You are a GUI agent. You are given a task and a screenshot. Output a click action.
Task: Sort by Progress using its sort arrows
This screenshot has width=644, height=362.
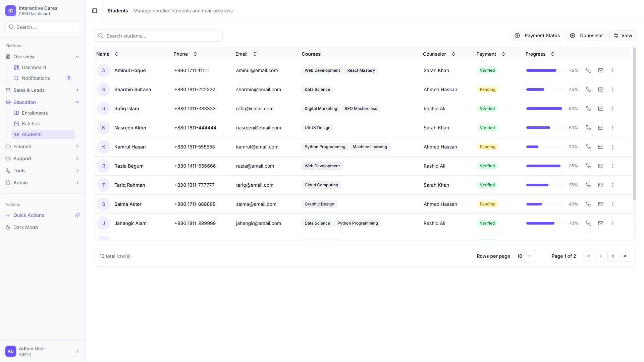coord(552,54)
